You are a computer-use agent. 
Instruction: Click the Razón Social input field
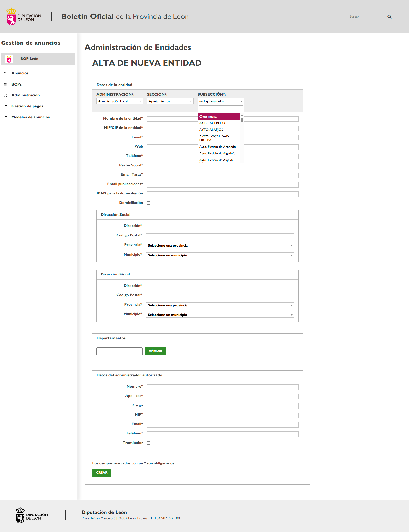pos(222,166)
